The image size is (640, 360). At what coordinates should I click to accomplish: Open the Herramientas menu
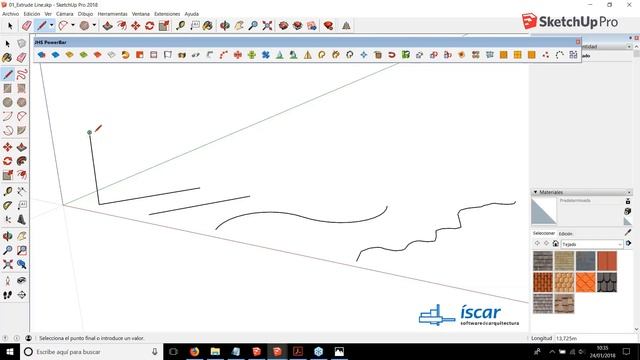coord(113,14)
